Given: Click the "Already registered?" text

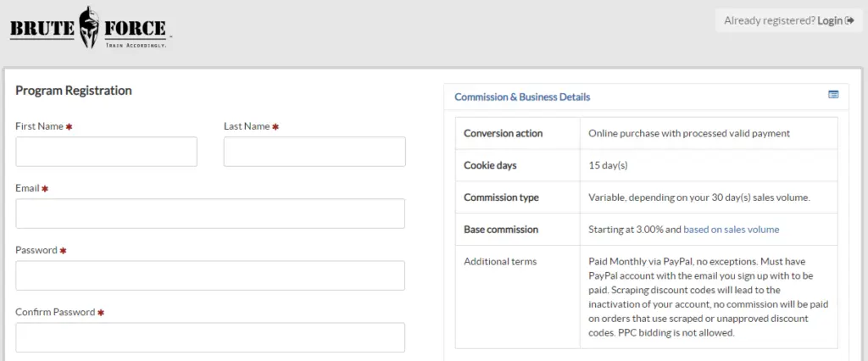Looking at the screenshot, I should pos(769,20).
